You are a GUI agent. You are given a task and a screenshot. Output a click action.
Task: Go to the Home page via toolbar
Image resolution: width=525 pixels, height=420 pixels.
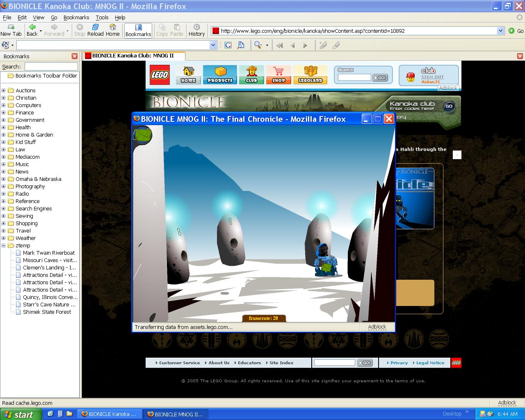pyautogui.click(x=112, y=30)
